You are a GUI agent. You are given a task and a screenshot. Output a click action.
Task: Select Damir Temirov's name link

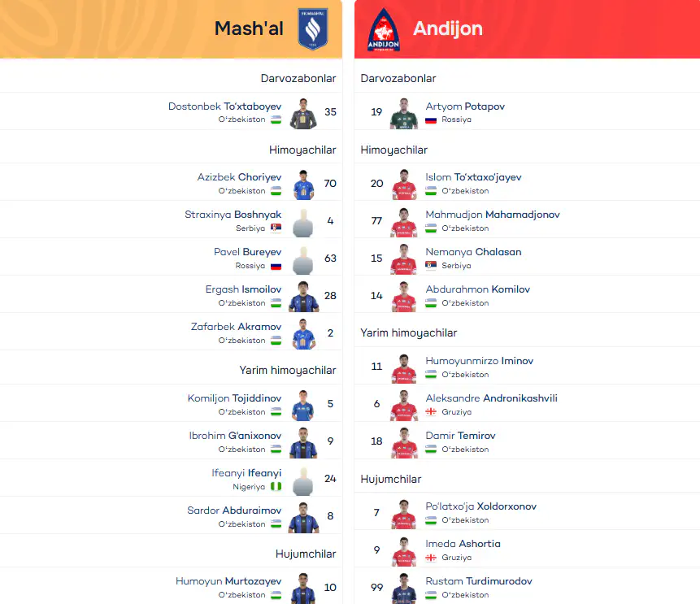460,436
